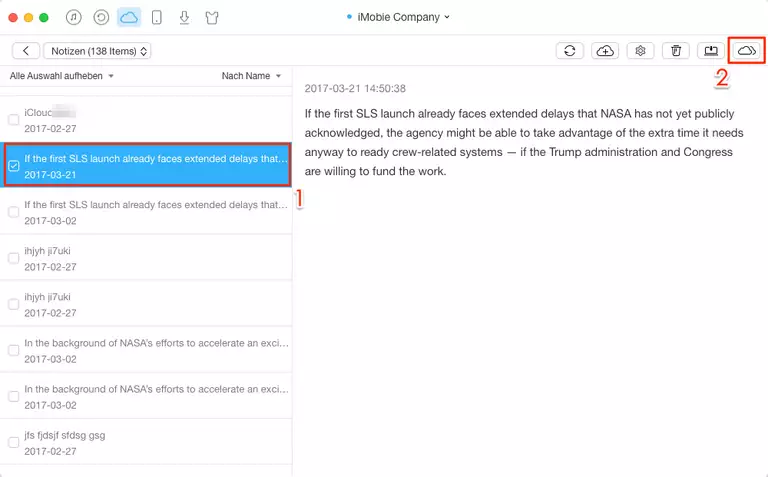Tick the jfs fjdsjf sfdsg gsg note checkbox

[x=14, y=442]
